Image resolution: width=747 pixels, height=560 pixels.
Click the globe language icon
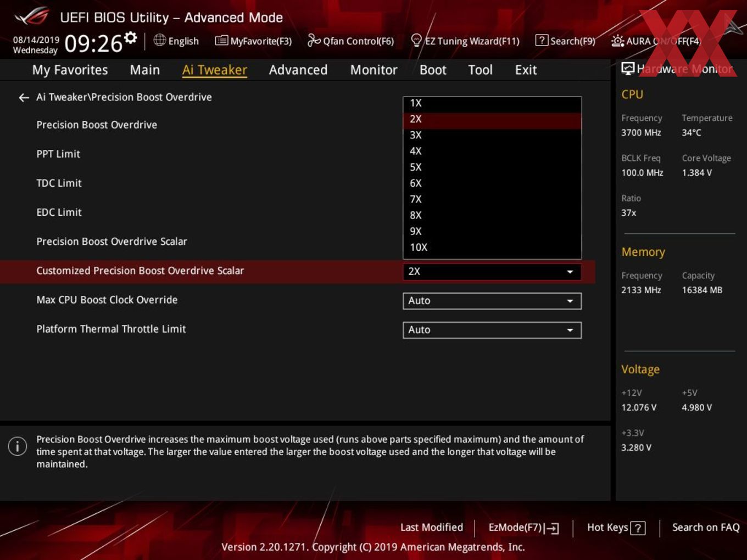pyautogui.click(x=159, y=40)
